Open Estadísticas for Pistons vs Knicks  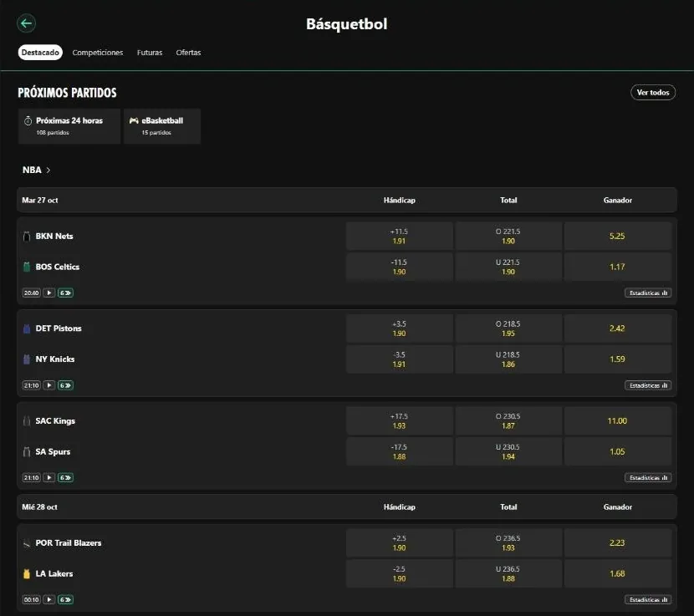tap(648, 385)
